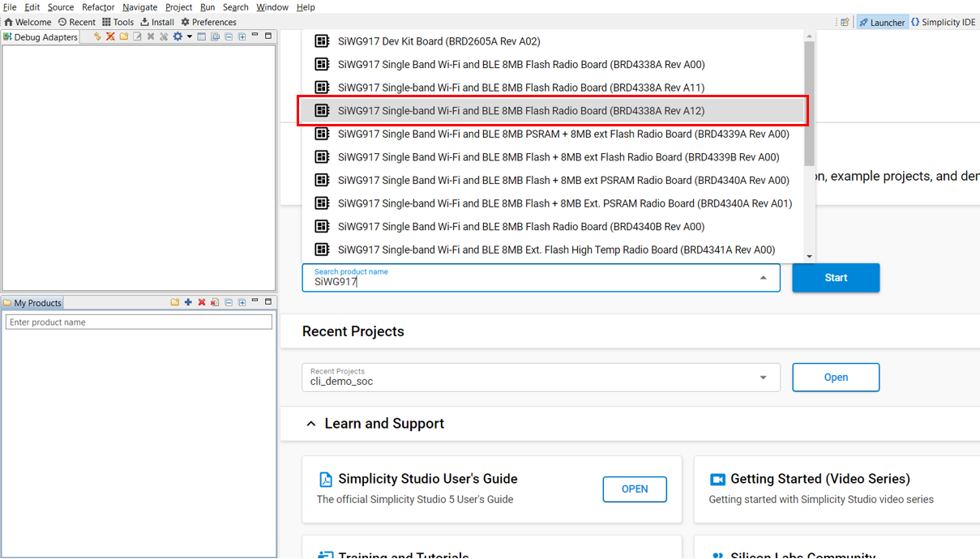Expand the Recent Projects dropdown

pyautogui.click(x=763, y=378)
